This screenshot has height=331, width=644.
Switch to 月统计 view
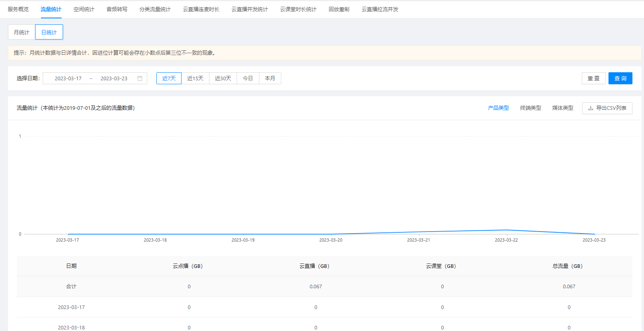[x=22, y=32]
